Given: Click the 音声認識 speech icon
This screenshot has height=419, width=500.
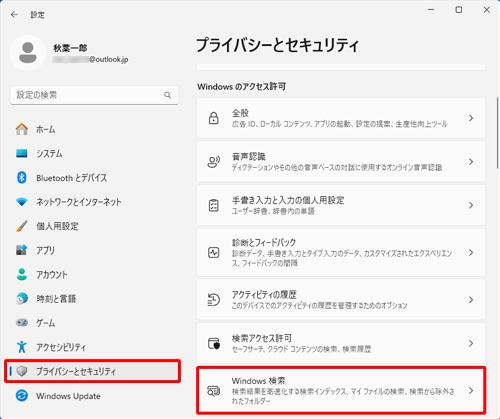Looking at the screenshot, I should [x=214, y=162].
